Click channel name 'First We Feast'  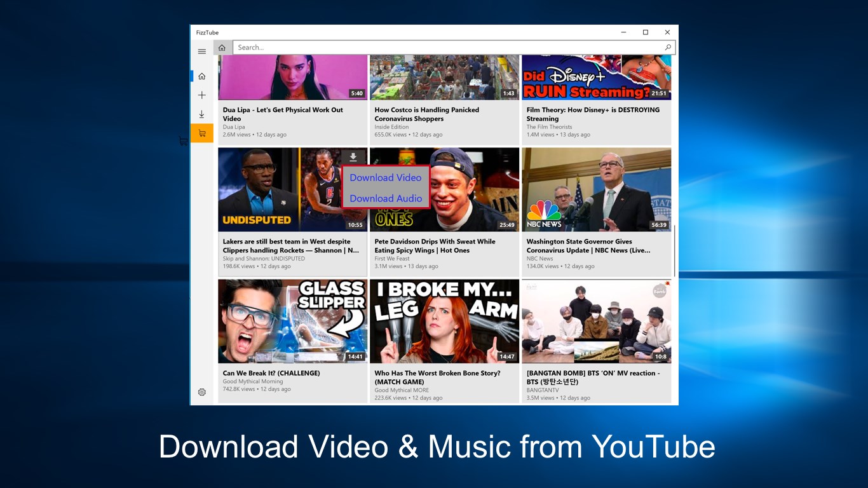point(393,259)
